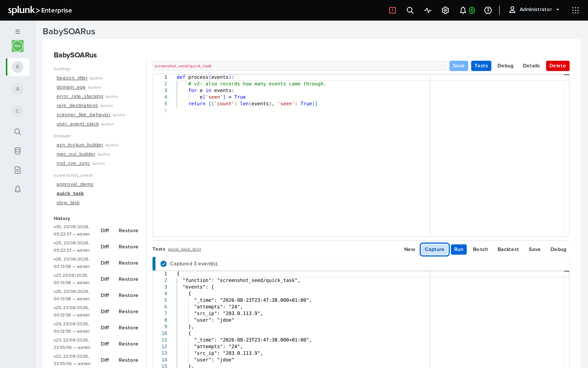Open the slow_task function
Screen dimensions: 588x368
[68, 203]
